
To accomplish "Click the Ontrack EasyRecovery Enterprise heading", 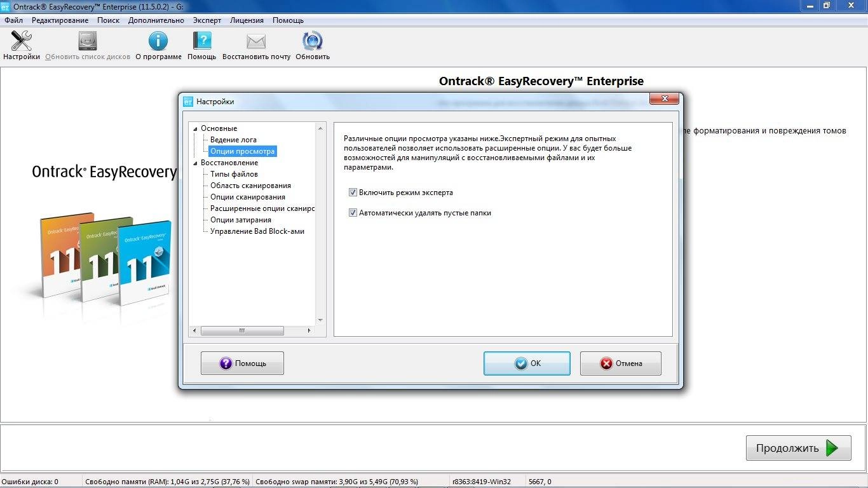I will coord(541,81).
